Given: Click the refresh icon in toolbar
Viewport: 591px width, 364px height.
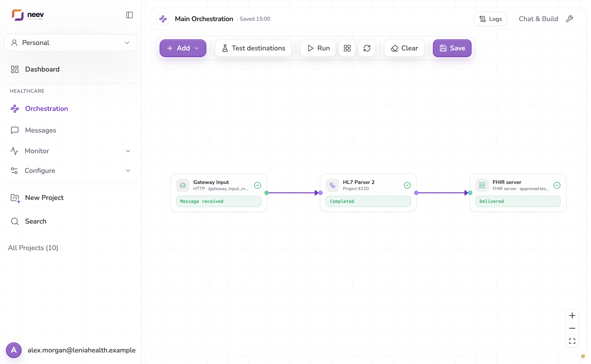Looking at the screenshot, I should (367, 48).
